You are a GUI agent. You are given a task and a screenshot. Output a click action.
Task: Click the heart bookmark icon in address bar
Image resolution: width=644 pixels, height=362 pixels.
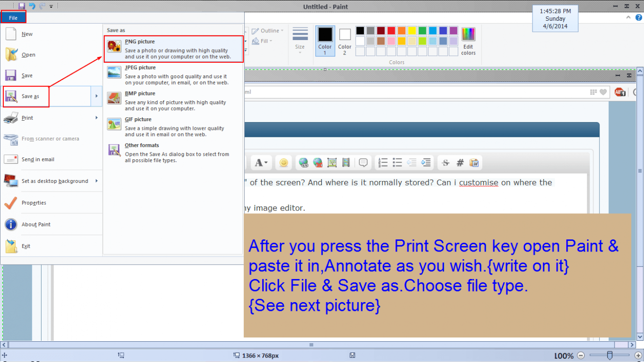point(603,92)
